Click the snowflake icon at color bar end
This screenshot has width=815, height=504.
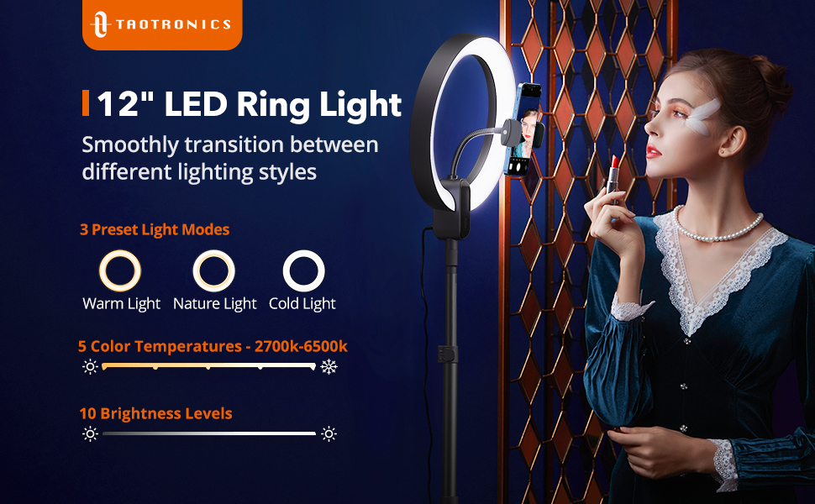(x=329, y=367)
